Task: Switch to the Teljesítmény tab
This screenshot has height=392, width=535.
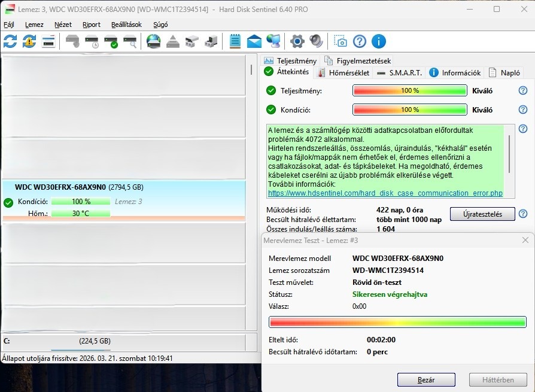Action: click(x=291, y=60)
